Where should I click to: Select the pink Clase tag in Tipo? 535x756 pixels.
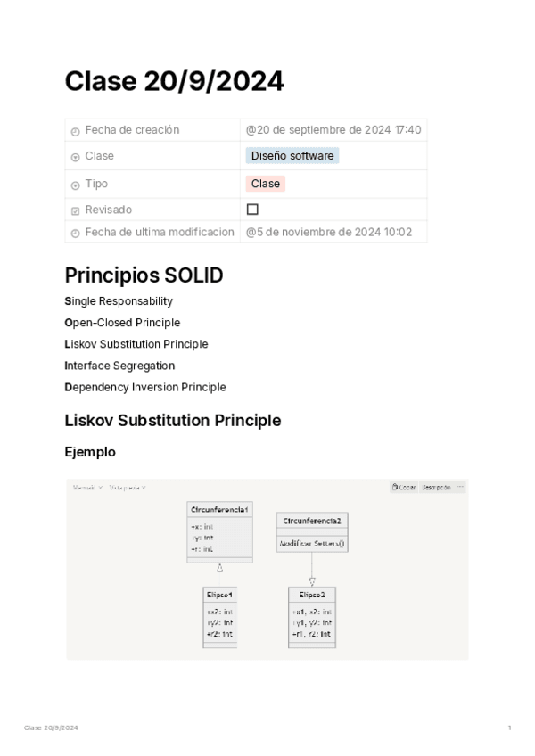[266, 184]
